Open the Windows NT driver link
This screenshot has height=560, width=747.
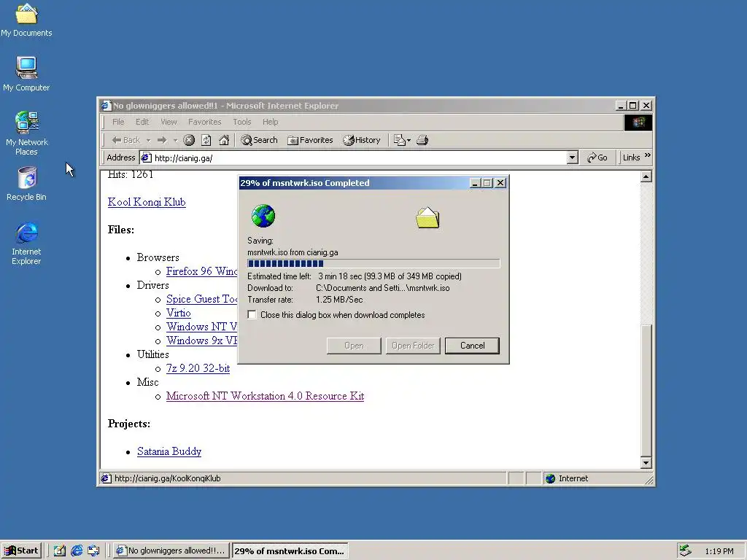201,327
